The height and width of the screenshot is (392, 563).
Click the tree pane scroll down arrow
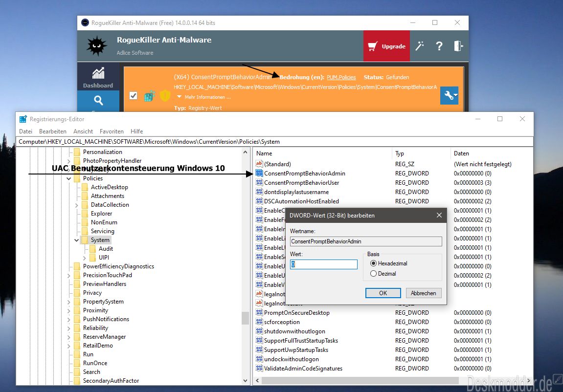[x=245, y=381]
